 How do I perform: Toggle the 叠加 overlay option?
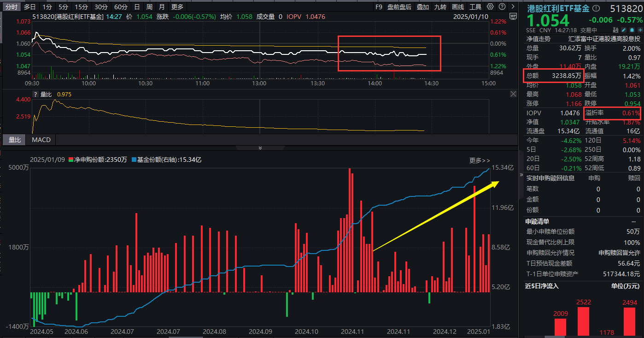[x=422, y=7]
